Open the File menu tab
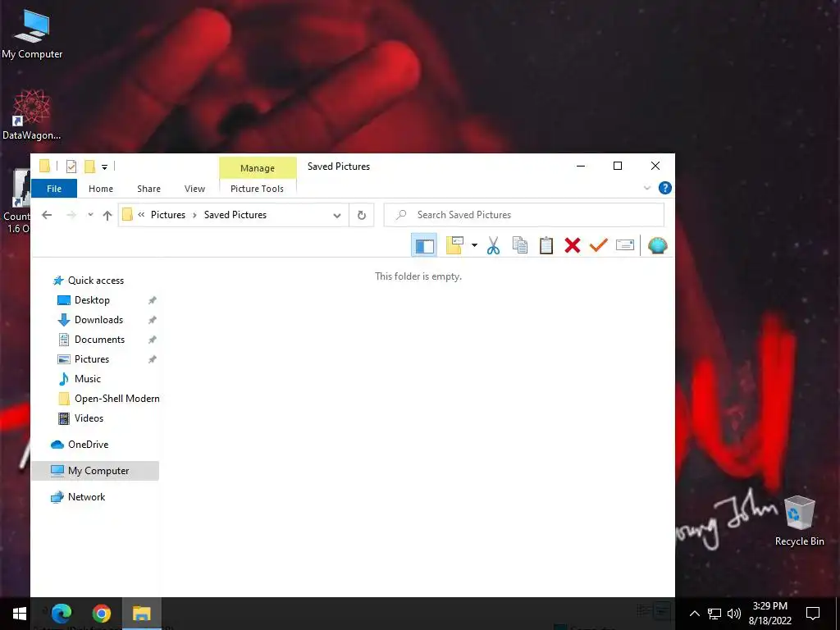The image size is (840, 630). [54, 189]
